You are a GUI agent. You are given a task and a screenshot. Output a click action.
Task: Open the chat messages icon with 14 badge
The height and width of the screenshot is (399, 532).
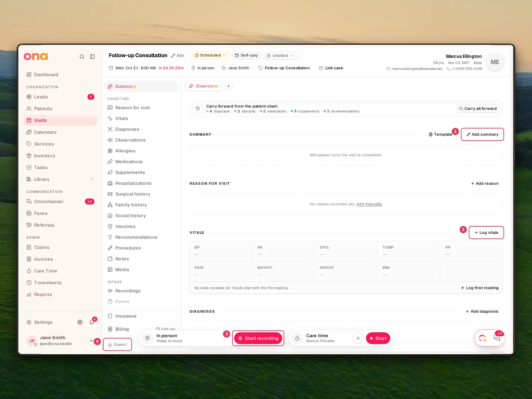pyautogui.click(x=497, y=338)
